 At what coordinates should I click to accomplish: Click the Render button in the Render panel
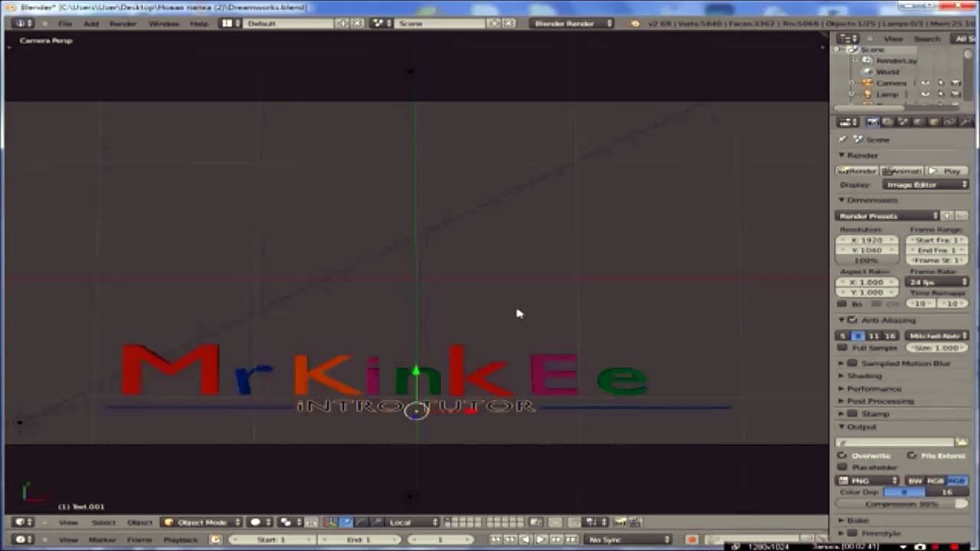857,171
